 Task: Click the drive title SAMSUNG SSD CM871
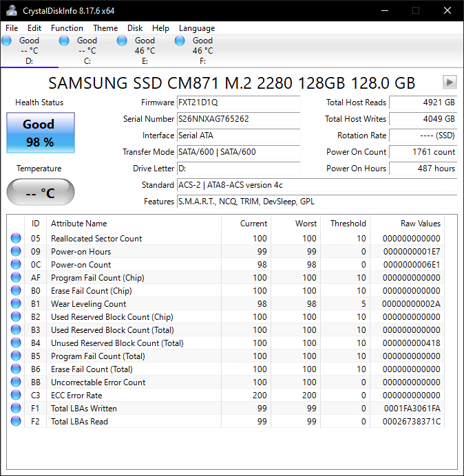231,83
